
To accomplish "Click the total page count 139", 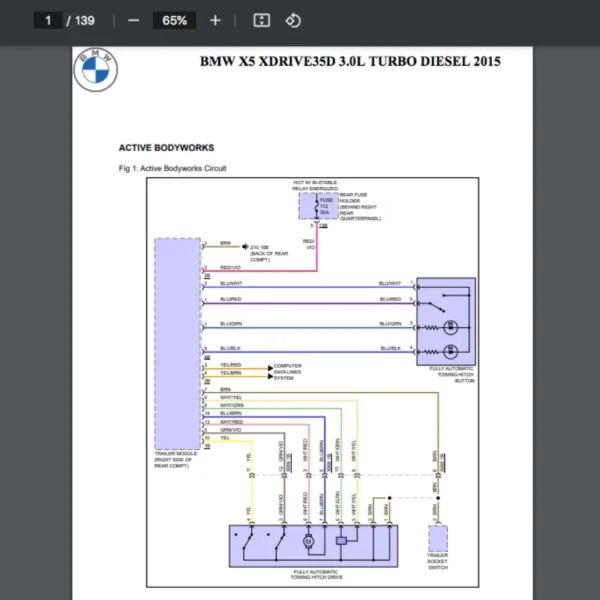I will (x=85, y=20).
